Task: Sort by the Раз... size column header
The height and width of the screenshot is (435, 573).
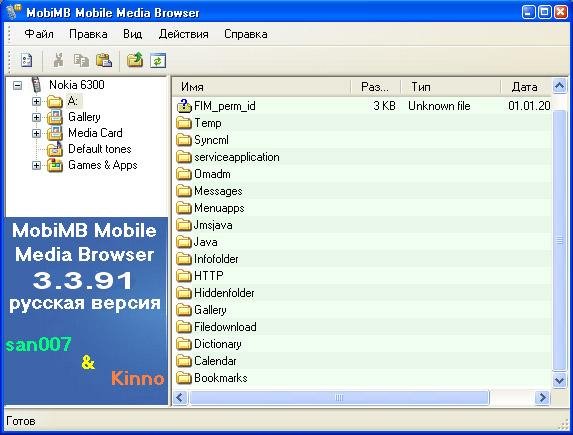Action: pos(376,87)
